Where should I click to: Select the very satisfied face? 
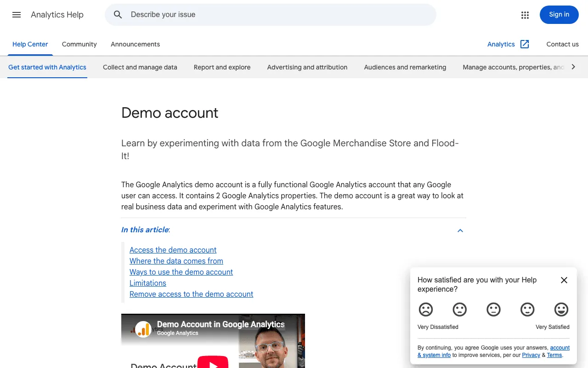[x=561, y=309]
